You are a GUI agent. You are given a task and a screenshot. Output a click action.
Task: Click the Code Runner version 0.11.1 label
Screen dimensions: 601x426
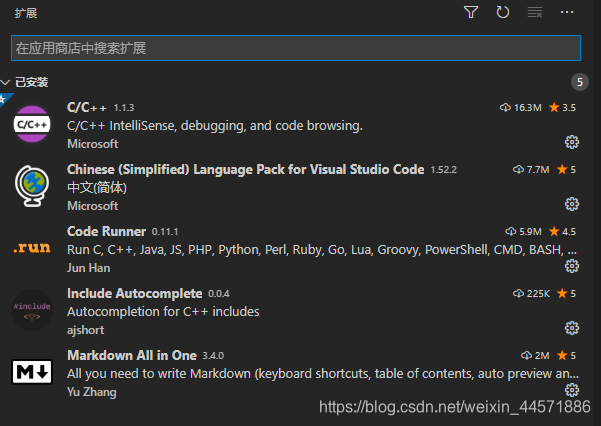(x=165, y=232)
